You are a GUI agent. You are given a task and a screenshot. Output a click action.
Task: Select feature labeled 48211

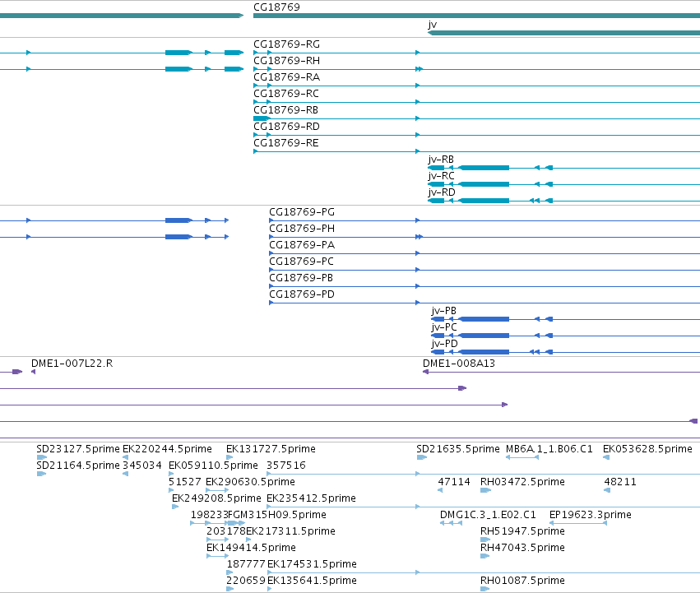click(x=620, y=482)
